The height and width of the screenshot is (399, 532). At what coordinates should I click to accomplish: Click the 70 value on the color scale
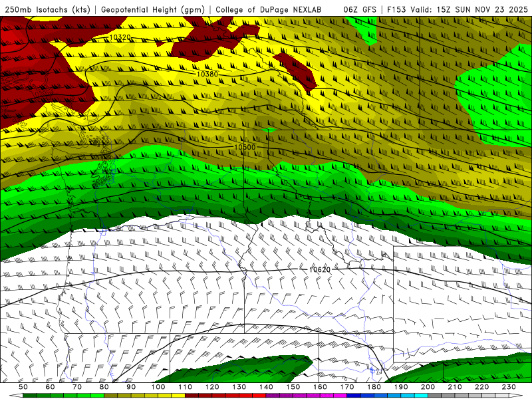(77, 387)
